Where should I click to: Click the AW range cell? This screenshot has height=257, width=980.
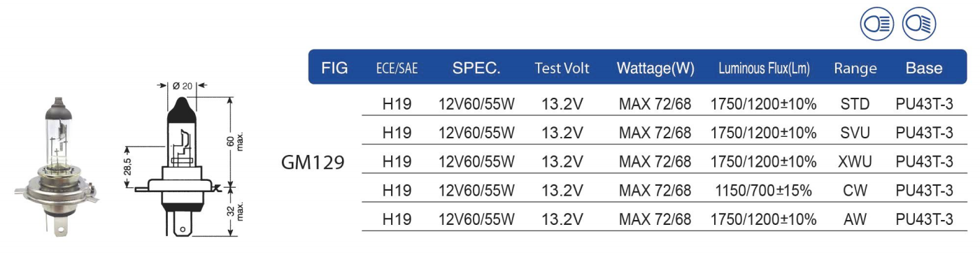point(855,219)
